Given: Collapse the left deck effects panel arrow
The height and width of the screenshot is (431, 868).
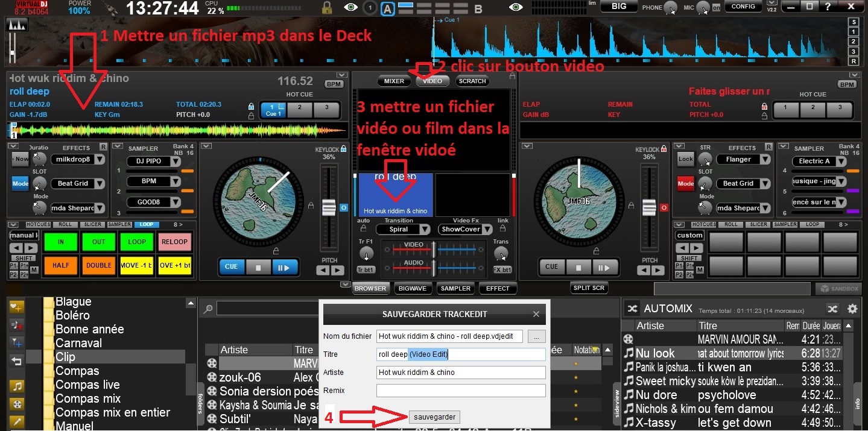Looking at the screenshot, I should (x=13, y=146).
